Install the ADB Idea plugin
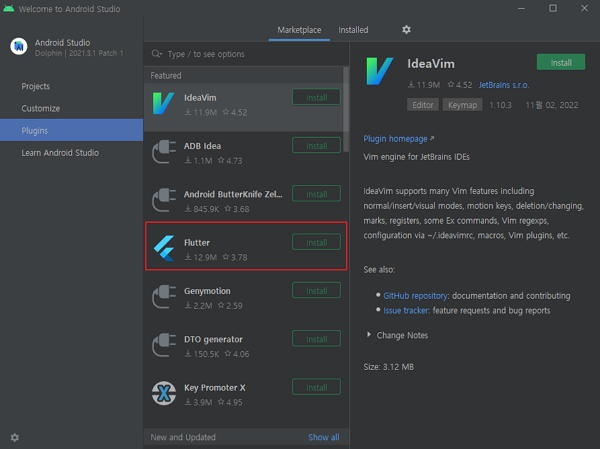Screen dimensions: 600x449 (316, 145)
